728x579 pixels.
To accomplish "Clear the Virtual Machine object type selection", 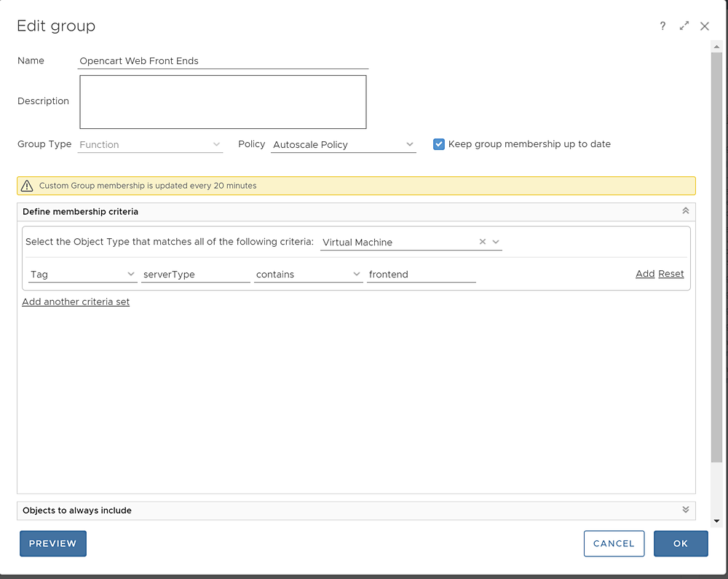I will point(483,242).
